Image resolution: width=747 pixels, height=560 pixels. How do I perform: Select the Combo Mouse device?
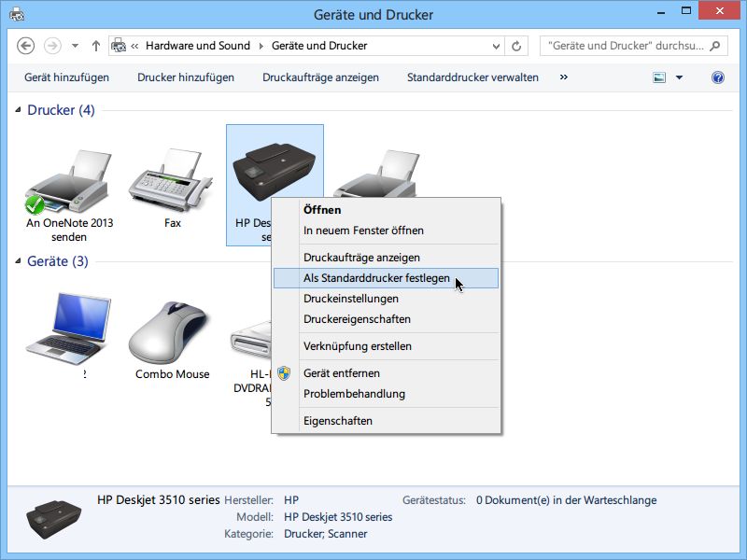[172, 340]
